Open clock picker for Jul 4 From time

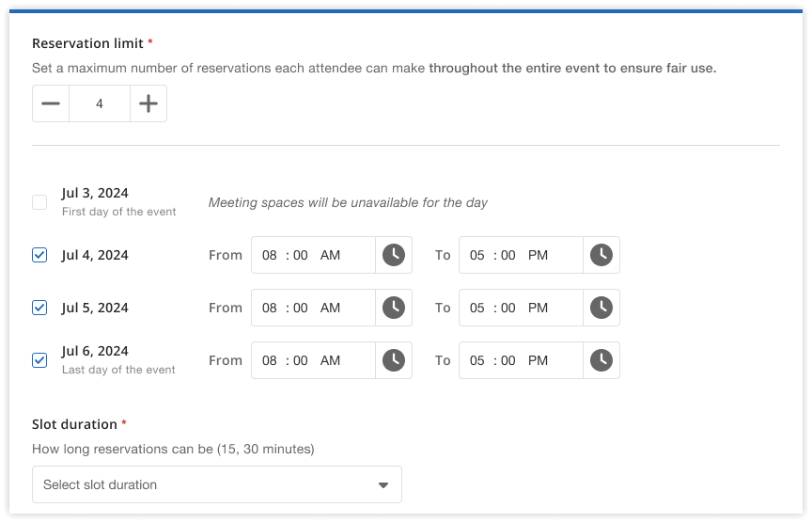[394, 255]
